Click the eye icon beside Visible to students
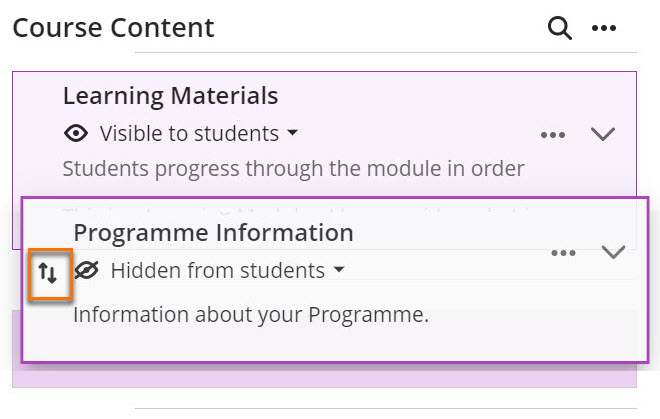Viewport: 660px width, 419px height. pyautogui.click(x=76, y=134)
